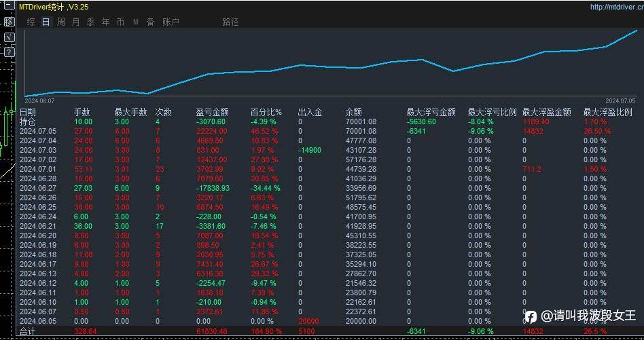Click the 盈亏金额 column header
Image resolution: width=644 pixels, height=340 pixels.
(x=213, y=113)
